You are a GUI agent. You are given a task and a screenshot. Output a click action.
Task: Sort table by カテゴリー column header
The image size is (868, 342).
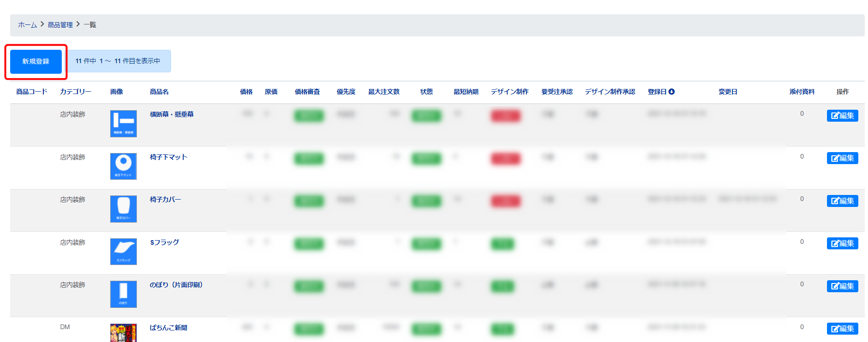tap(76, 92)
